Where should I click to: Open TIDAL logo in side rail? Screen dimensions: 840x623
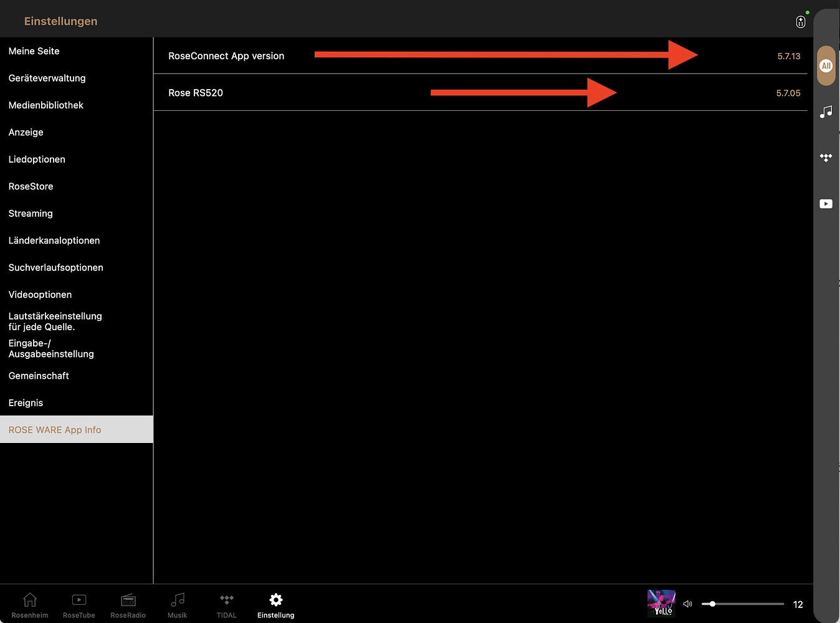(826, 158)
